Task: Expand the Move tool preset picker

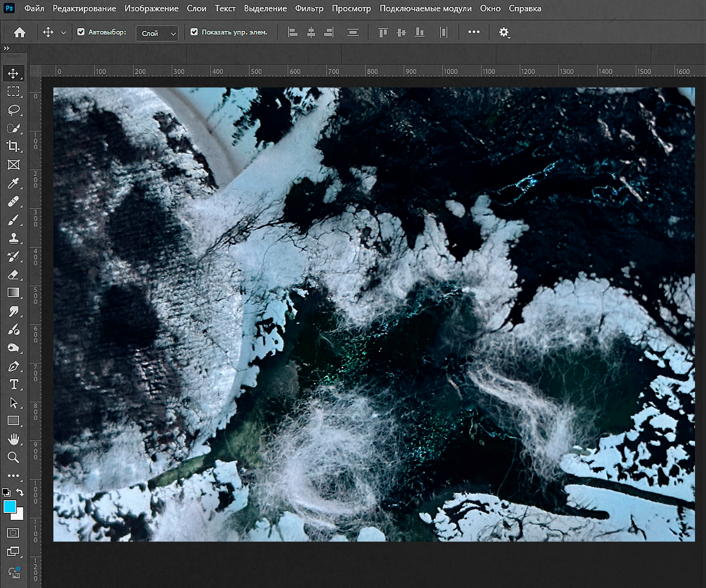Action: (64, 33)
